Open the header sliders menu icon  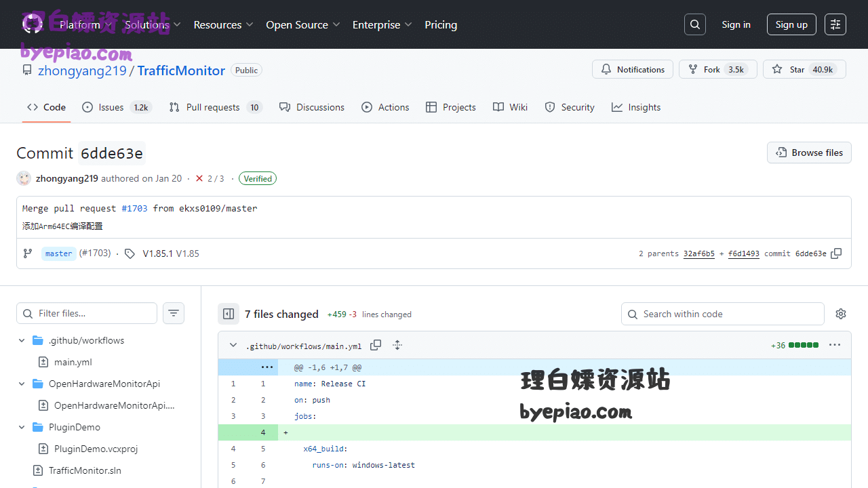835,24
